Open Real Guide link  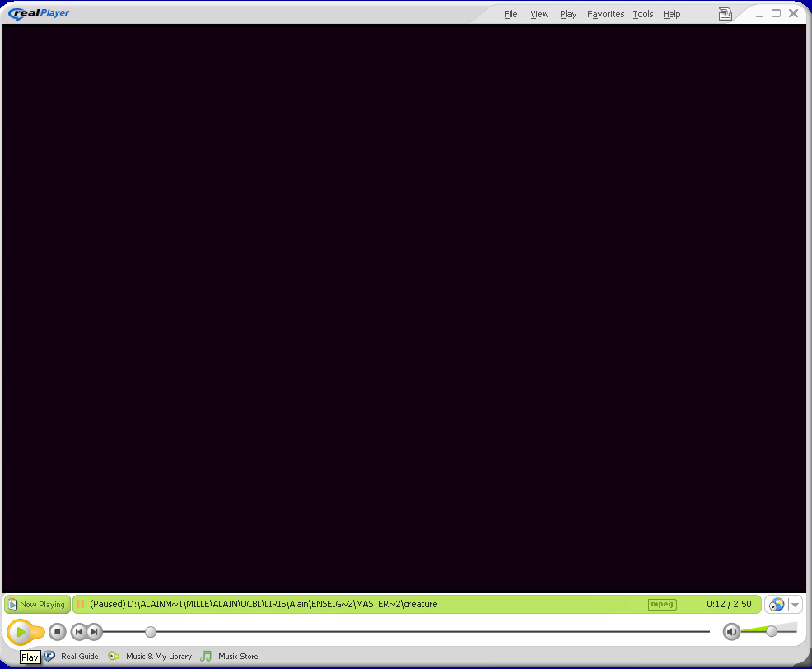click(x=80, y=656)
